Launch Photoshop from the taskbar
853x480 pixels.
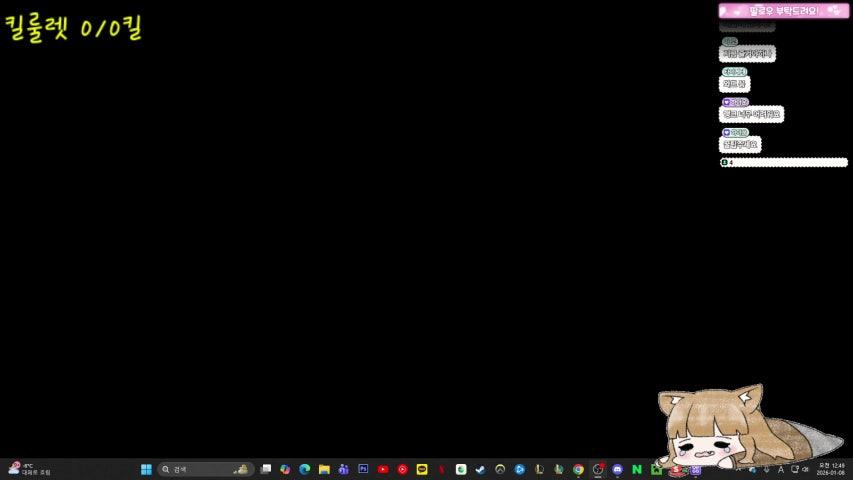point(363,469)
